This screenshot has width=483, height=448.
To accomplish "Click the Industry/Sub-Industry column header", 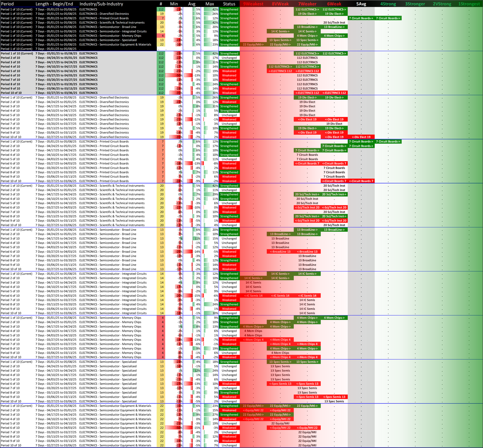I will (x=101, y=4).
